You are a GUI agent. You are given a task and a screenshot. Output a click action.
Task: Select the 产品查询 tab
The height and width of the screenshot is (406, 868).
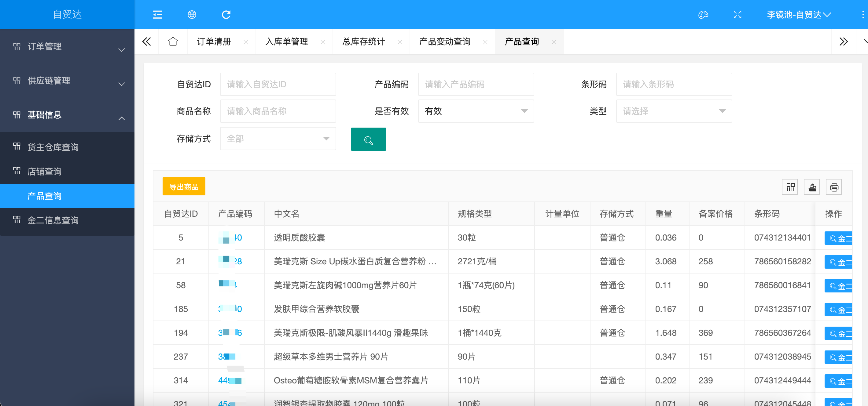coord(522,42)
